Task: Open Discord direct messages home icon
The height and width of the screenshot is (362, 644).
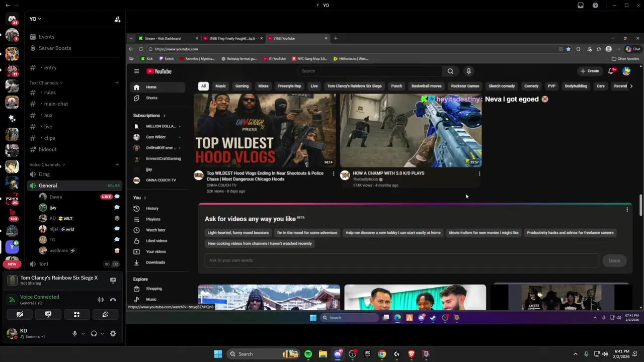Action: (x=12, y=19)
